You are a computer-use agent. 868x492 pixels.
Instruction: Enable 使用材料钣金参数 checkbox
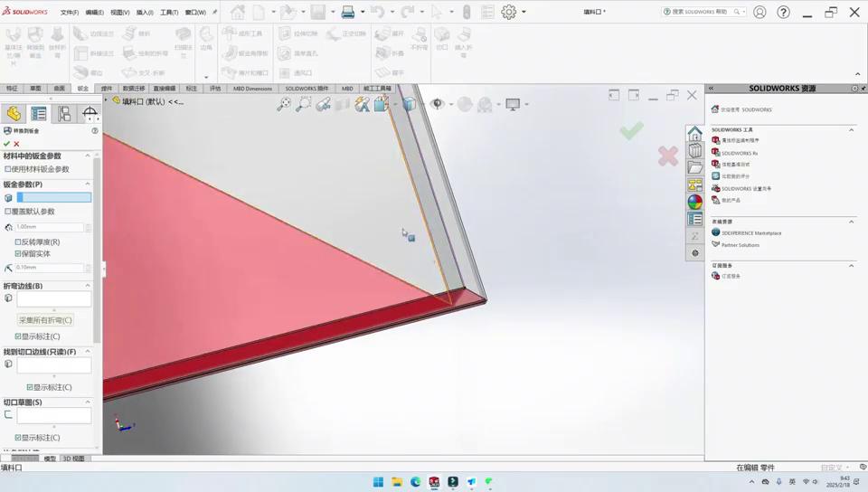(x=8, y=169)
